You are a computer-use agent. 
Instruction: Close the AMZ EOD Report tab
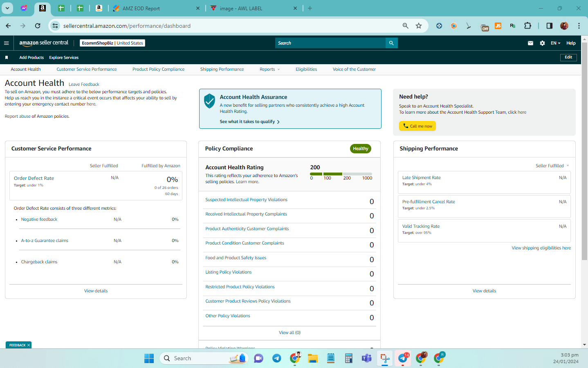point(198,8)
